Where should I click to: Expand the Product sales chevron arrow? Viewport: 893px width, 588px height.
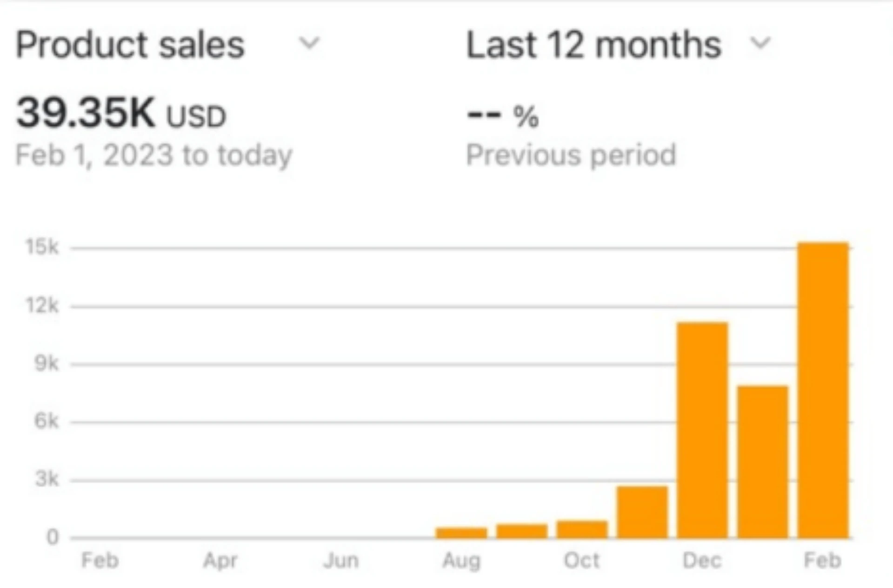(309, 44)
